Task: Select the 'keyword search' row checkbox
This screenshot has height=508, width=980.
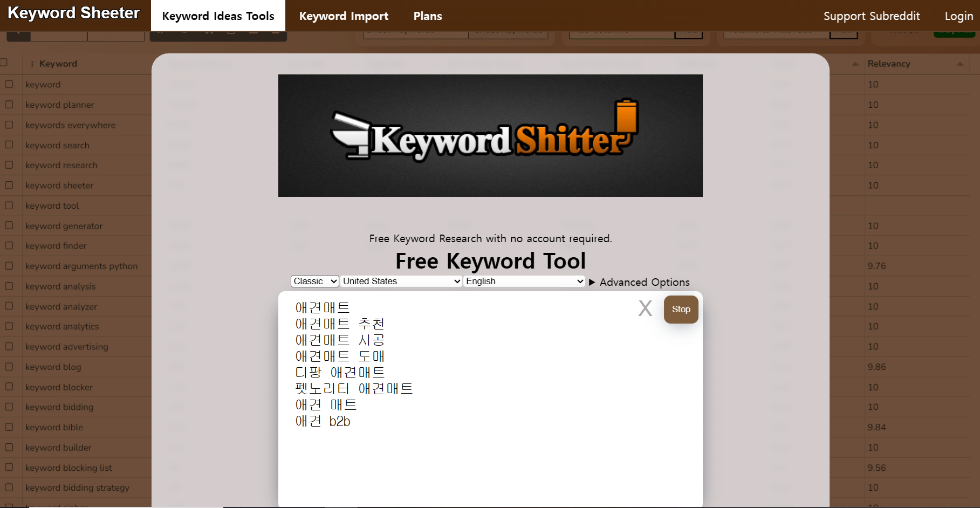Action: [9, 145]
